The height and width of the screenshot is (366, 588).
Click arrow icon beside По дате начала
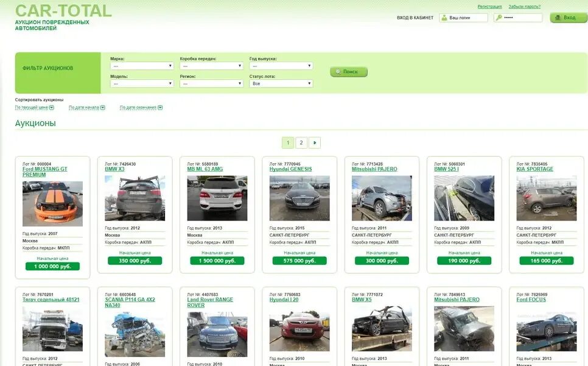pyautogui.click(x=103, y=108)
